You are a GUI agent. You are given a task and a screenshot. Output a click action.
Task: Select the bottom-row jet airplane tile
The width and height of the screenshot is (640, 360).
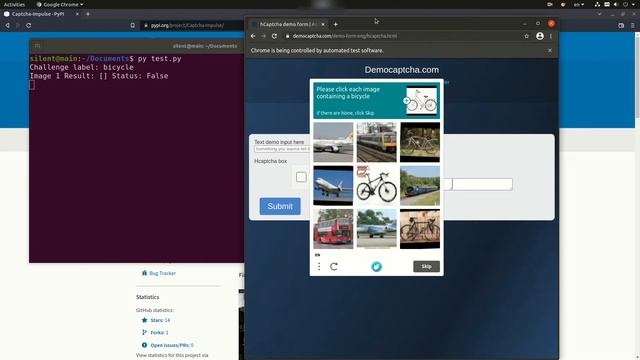point(376,229)
